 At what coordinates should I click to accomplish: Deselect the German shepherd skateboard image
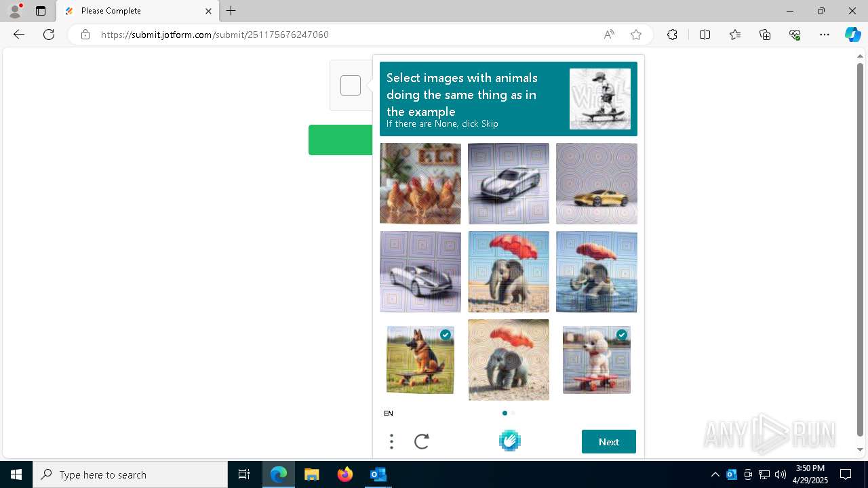point(420,360)
